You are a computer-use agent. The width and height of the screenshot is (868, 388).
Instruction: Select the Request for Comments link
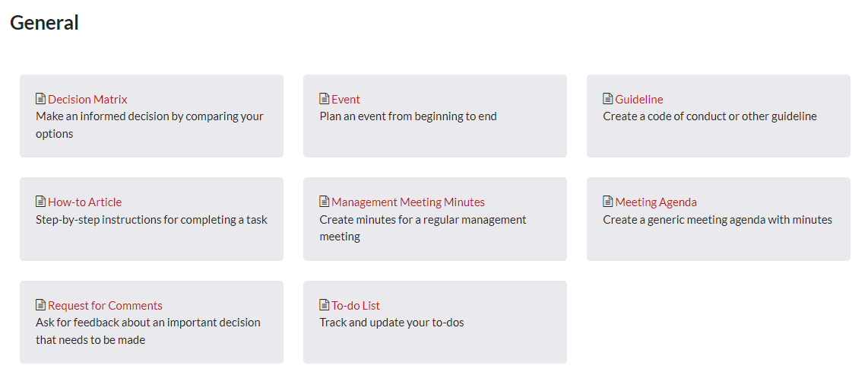click(105, 305)
